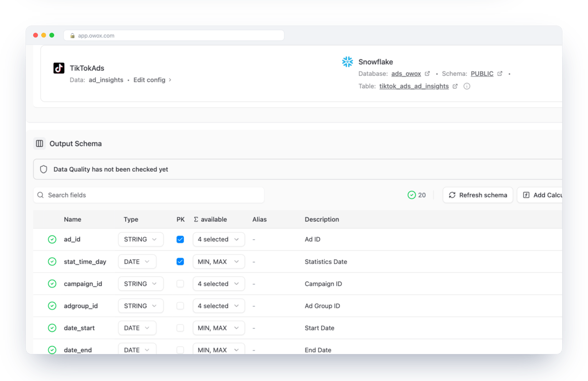Open external link icon next to PUBLIC schema

[500, 74]
